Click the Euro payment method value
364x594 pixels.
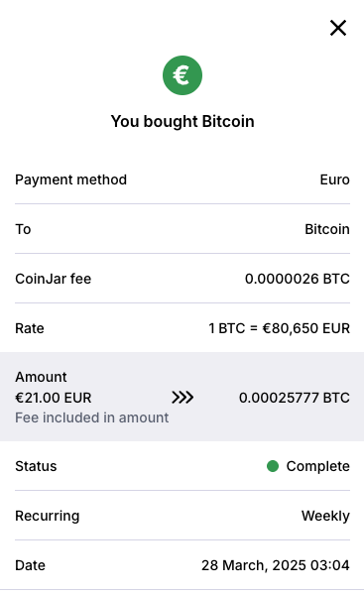point(334,179)
